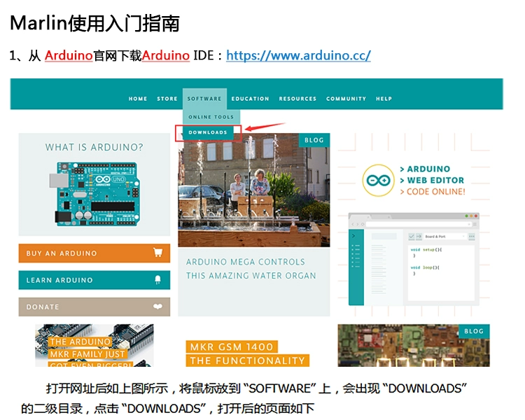Image resolution: width=525 pixels, height=420 pixels.
Task: Open the COMMUNITY navigation item
Action: pyautogui.click(x=346, y=99)
